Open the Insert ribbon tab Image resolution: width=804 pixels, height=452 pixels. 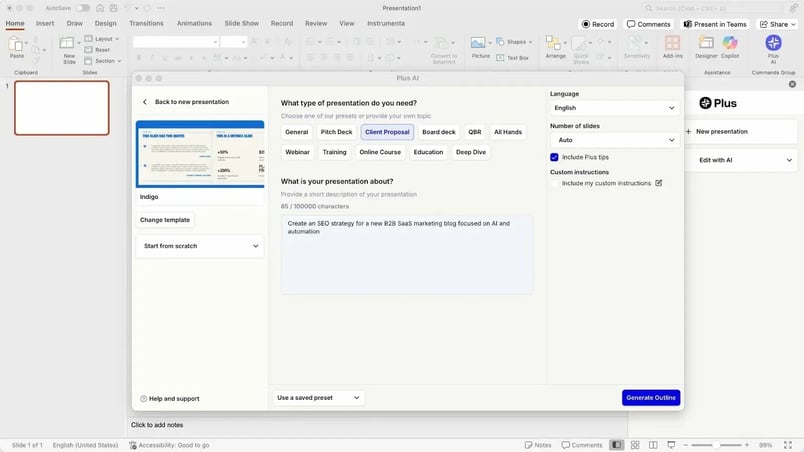[45, 24]
